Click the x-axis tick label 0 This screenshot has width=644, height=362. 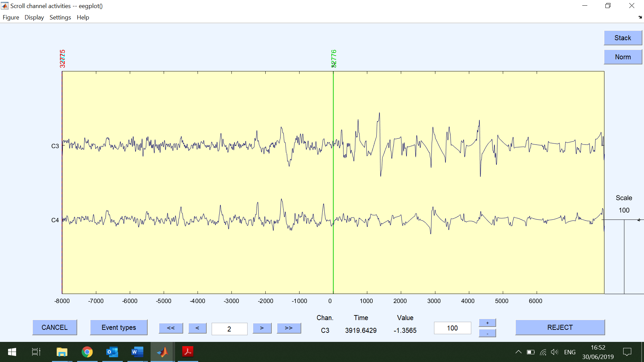(330, 301)
